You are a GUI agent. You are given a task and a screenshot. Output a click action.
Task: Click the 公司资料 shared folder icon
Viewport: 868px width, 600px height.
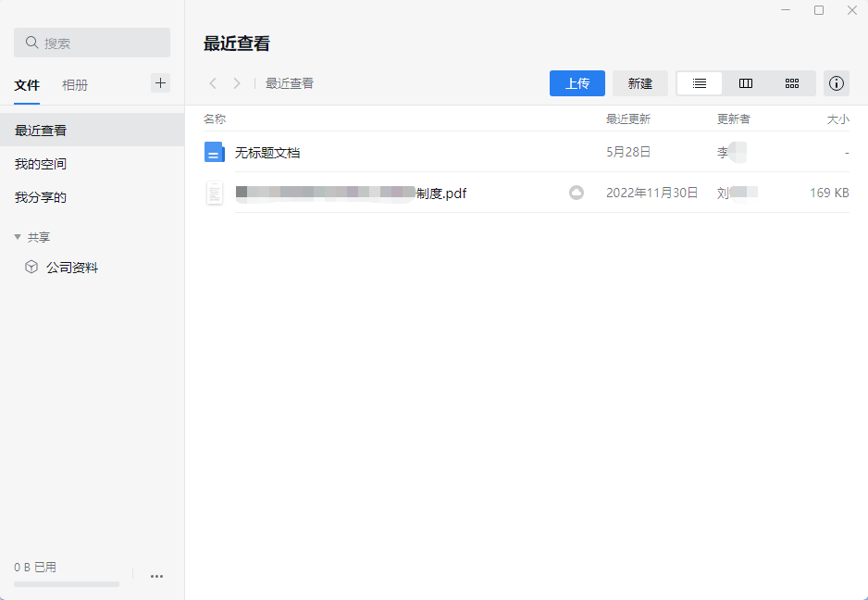pyautogui.click(x=31, y=267)
